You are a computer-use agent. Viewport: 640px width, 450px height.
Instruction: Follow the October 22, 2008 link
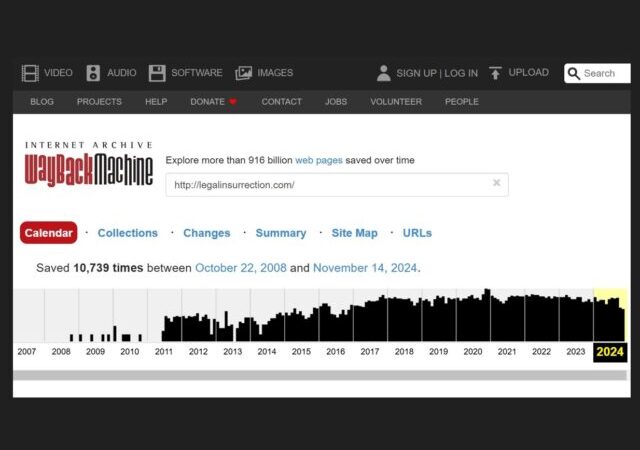coord(239,268)
